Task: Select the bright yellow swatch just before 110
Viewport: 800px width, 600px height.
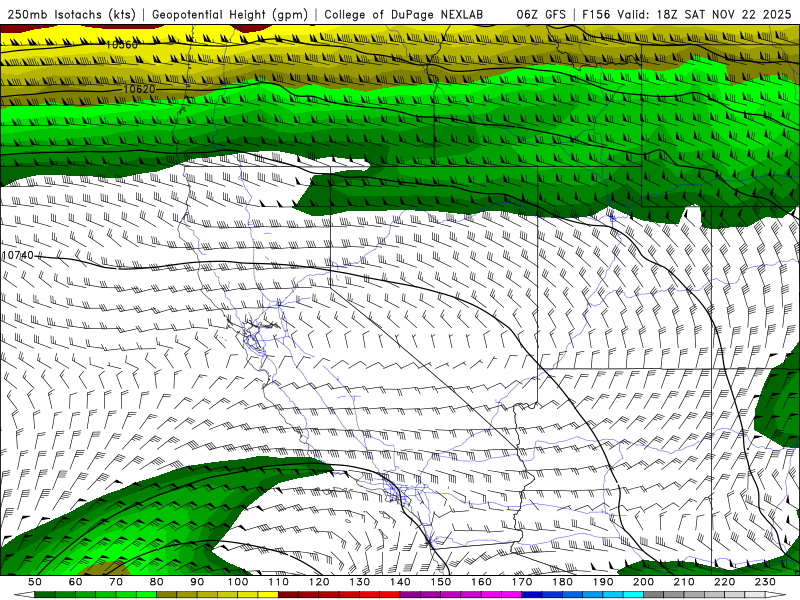Action: (x=268, y=594)
